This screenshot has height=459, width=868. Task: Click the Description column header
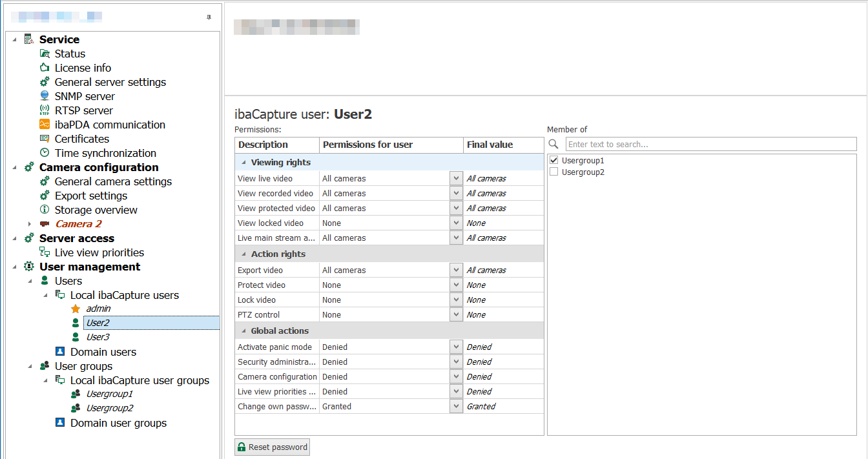(x=277, y=145)
